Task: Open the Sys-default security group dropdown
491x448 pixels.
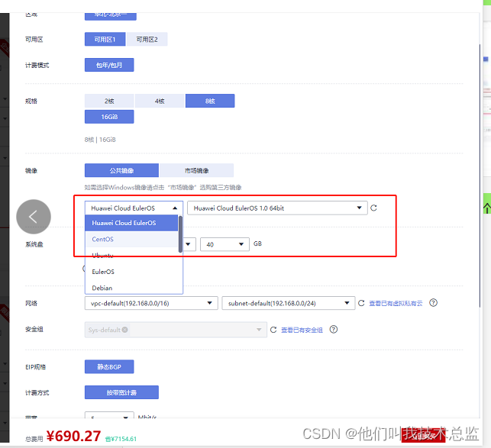Action: click(x=176, y=330)
